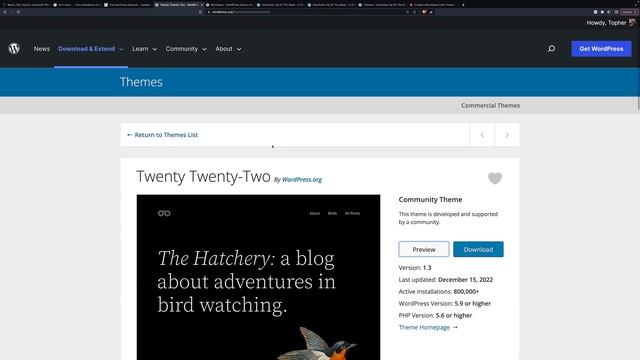Click the Twenty Twenty-Two theme title
This screenshot has width=640, height=360.
tap(203, 176)
